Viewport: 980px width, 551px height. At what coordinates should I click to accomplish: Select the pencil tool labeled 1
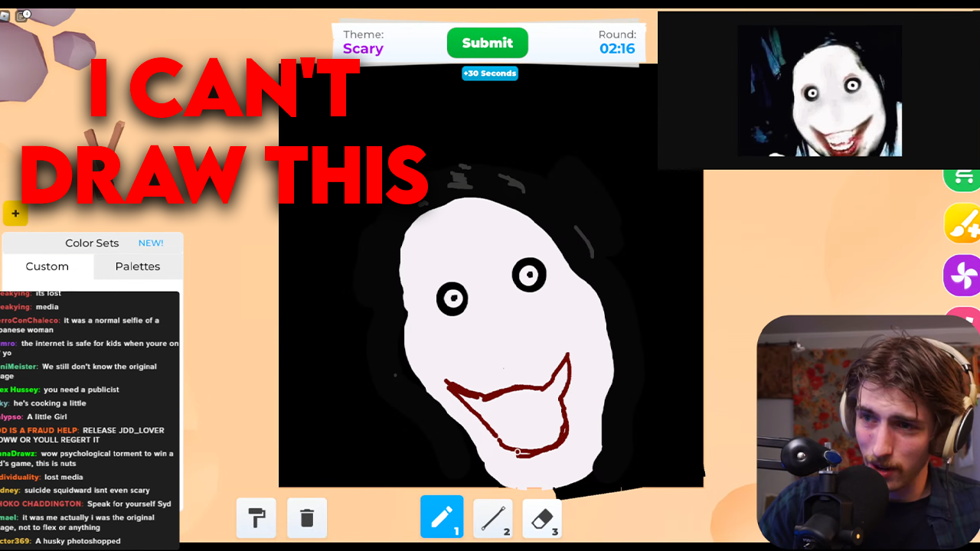[x=442, y=517]
